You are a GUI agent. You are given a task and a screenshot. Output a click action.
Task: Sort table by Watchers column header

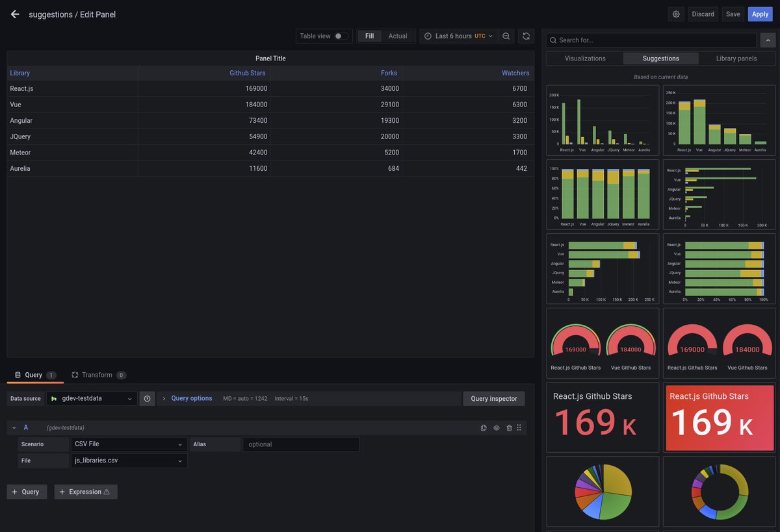click(515, 73)
